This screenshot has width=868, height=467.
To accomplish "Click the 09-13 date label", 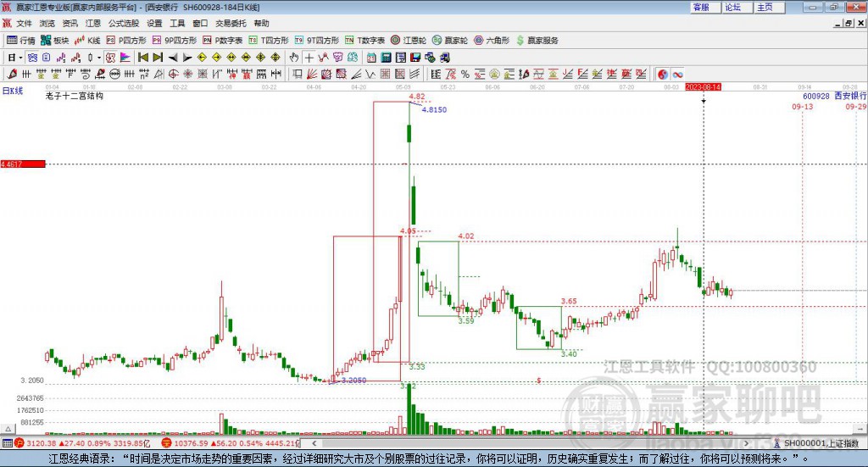I will click(802, 106).
